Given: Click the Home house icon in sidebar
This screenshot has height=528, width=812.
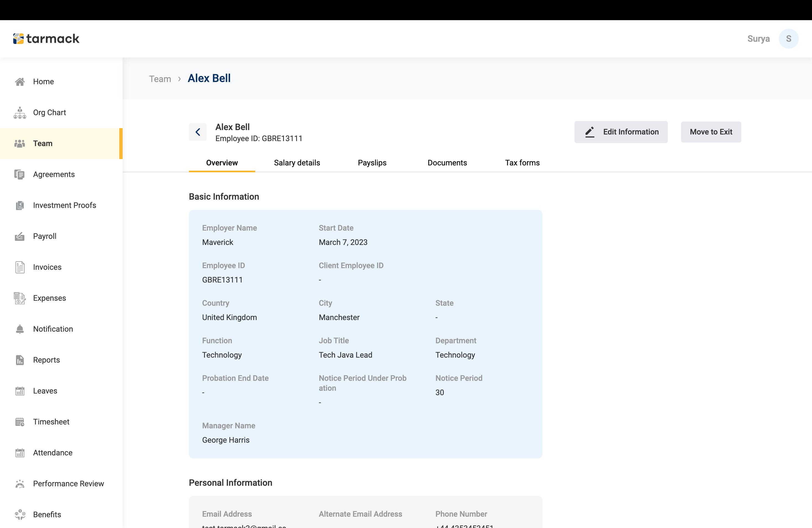Looking at the screenshot, I should tap(20, 81).
